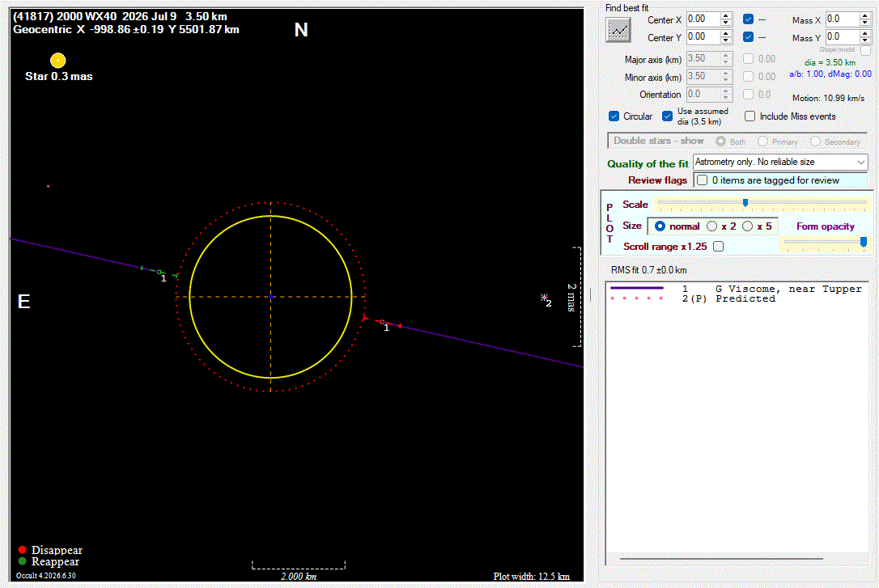Click the Center X value field
This screenshot has height=588, width=879.
click(x=703, y=19)
